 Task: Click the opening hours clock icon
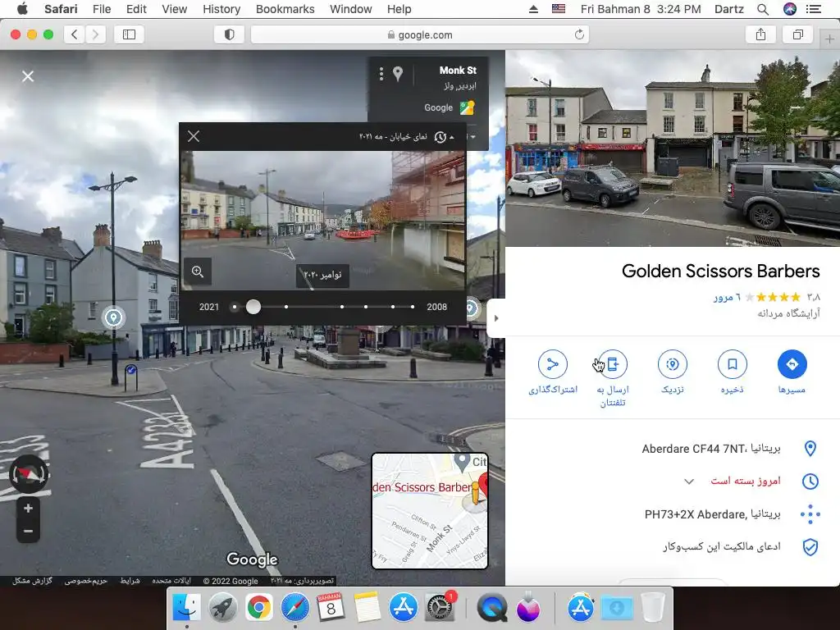tap(810, 481)
